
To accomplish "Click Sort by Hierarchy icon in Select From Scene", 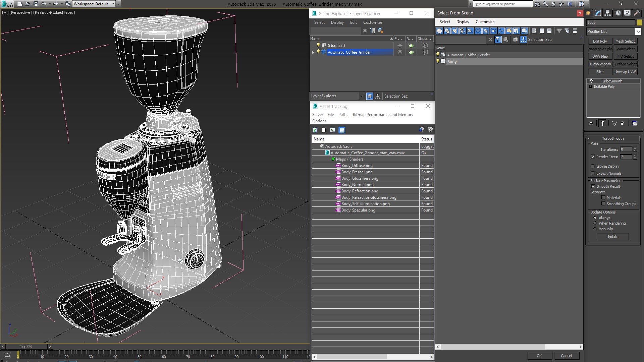I will click(523, 40).
